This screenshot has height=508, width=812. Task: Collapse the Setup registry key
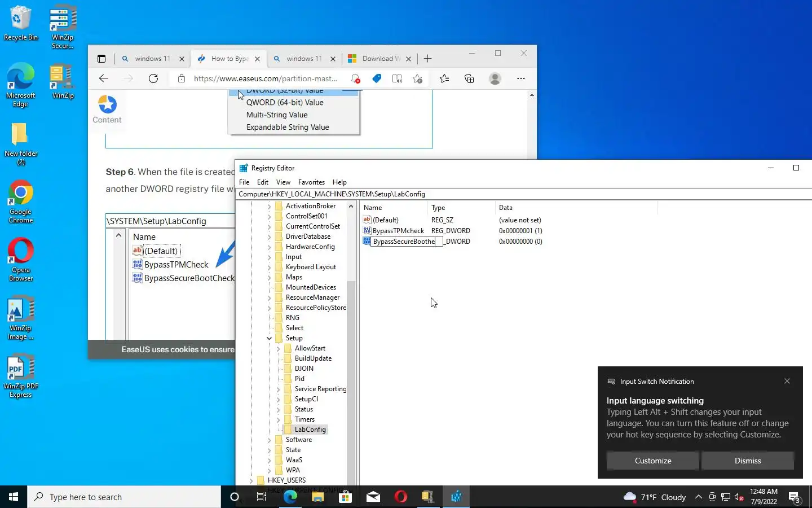[x=269, y=339]
